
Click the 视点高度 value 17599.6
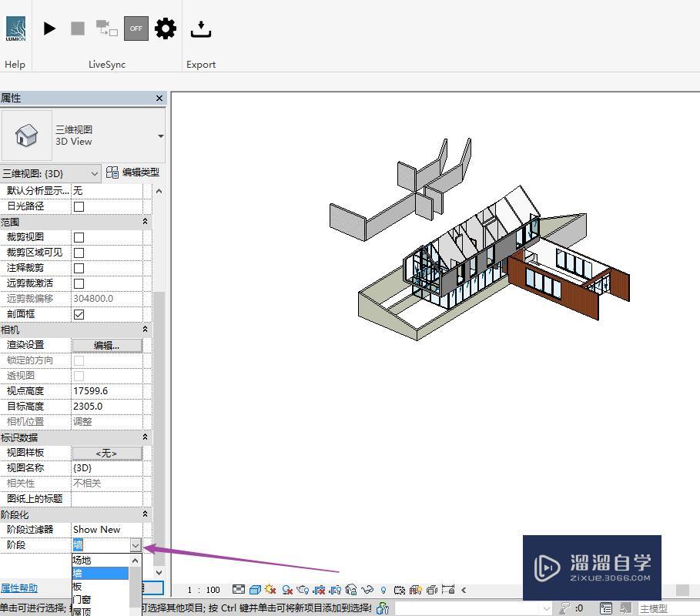pos(107,391)
